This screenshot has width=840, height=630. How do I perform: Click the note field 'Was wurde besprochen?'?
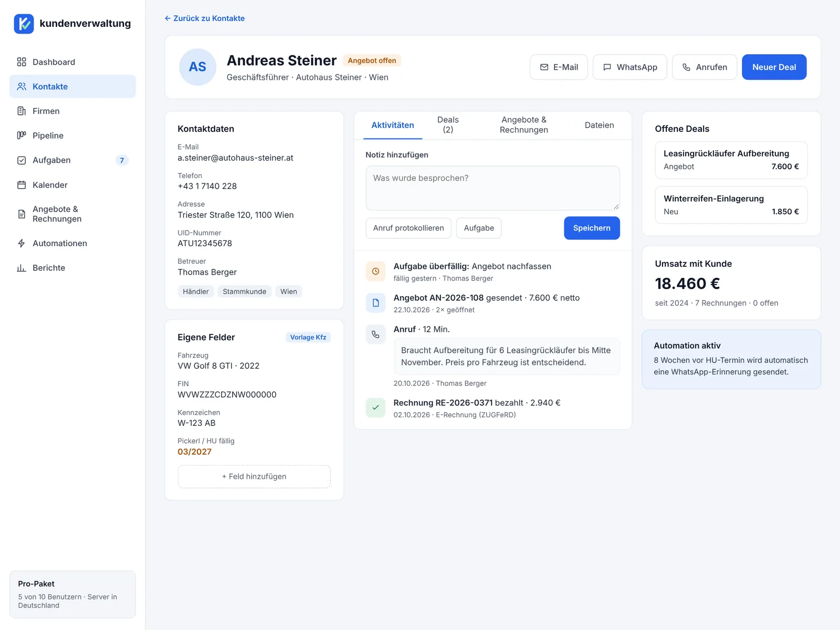coord(492,188)
